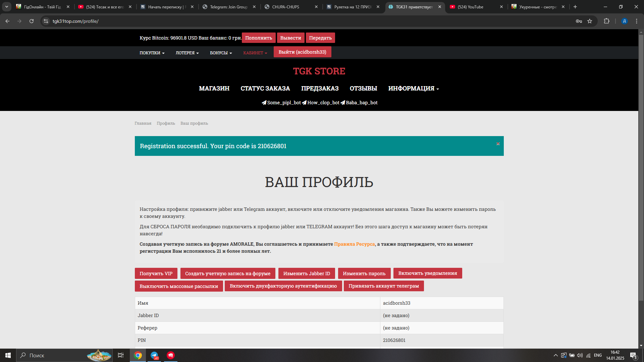This screenshot has height=362, width=644.
Task: Enable two-factor via Включить двухфакторную аутентификацию
Action: (283, 286)
